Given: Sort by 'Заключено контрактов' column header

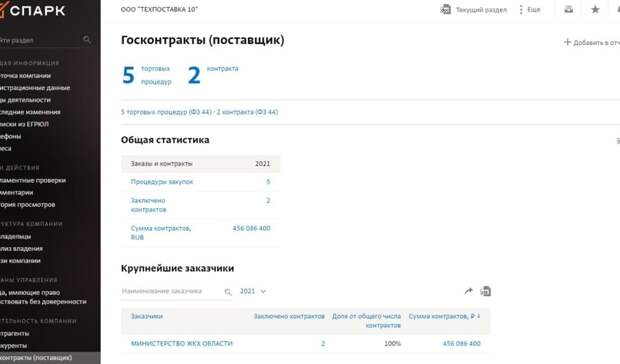Looking at the screenshot, I should 289,316.
